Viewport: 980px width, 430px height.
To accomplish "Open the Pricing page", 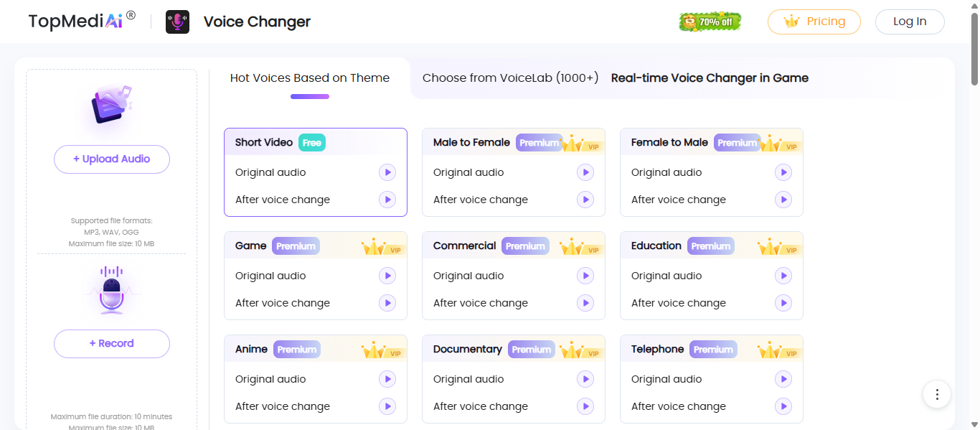I will pos(814,22).
